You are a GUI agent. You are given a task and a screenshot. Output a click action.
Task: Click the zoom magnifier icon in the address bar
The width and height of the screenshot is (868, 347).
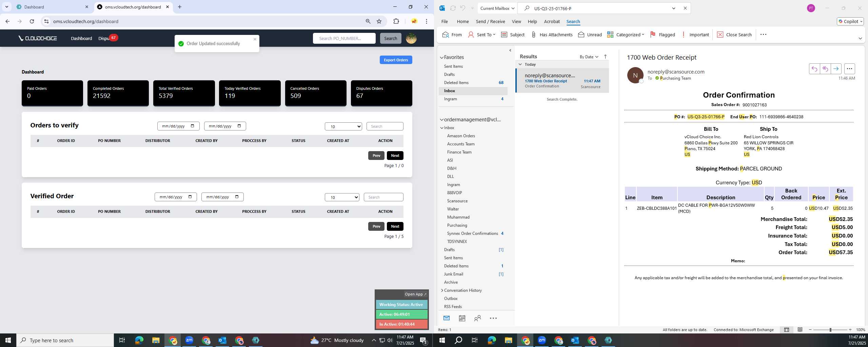coord(368,21)
